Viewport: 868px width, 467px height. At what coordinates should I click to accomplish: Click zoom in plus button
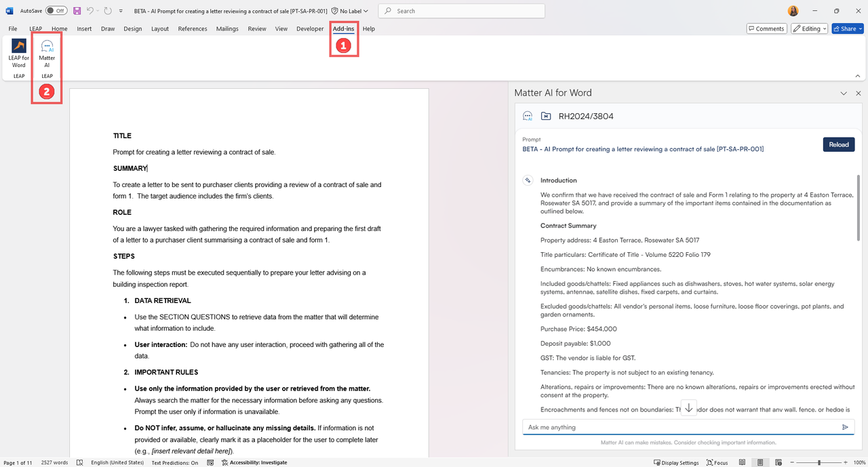[845, 462]
